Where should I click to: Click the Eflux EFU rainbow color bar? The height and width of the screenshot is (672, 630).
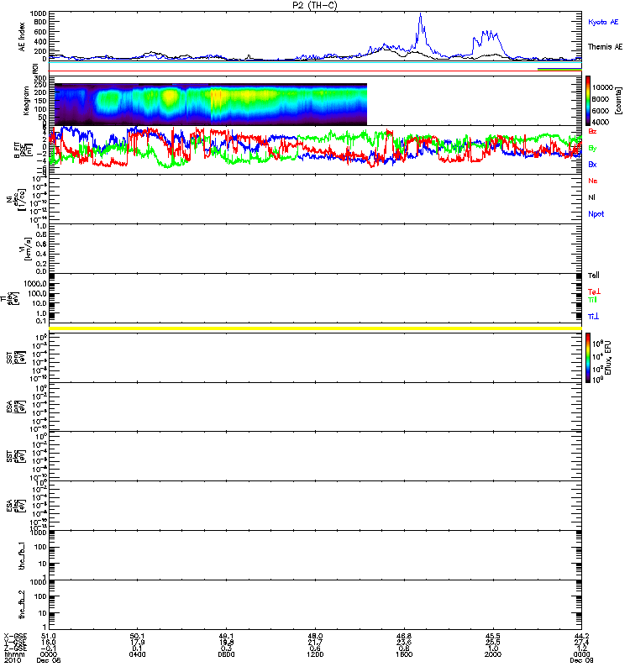point(588,358)
